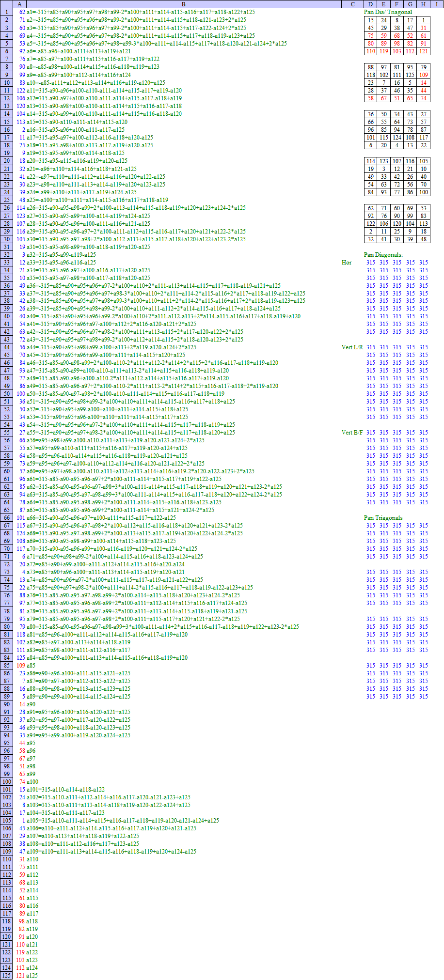Select the cell 'a33=315-a95-a96-a116-a125'
The image size is (444, 980).
coord(61,262)
